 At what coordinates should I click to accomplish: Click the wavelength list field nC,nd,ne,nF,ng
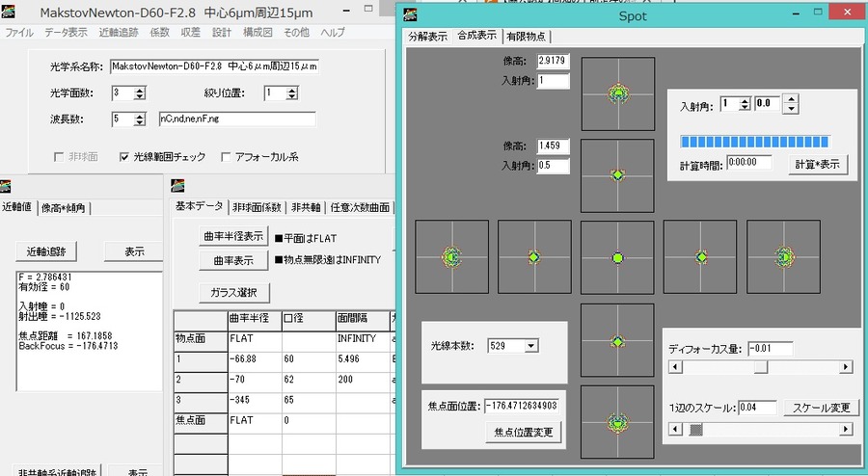(x=237, y=119)
